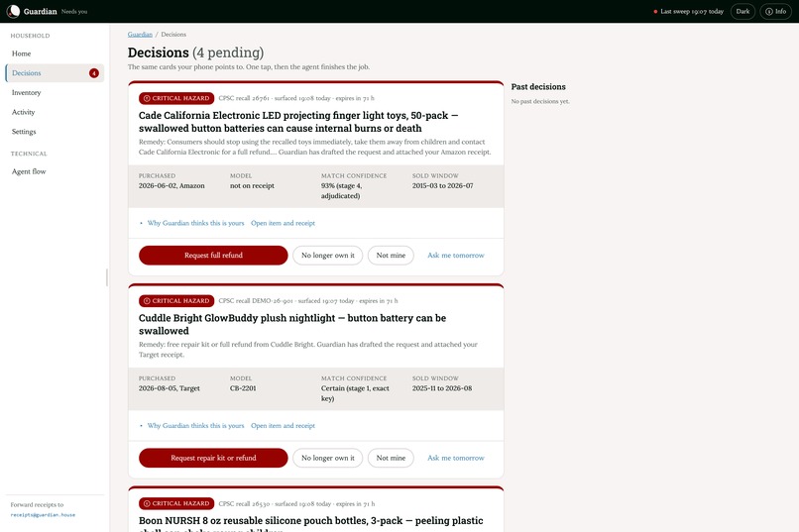The height and width of the screenshot is (532, 799).
Task: Open the Info button
Action: (775, 11)
